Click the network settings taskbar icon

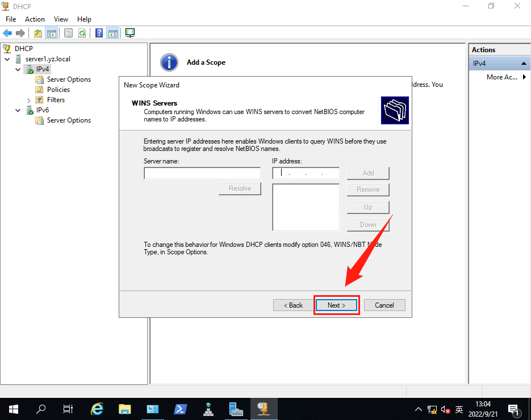[208, 409]
